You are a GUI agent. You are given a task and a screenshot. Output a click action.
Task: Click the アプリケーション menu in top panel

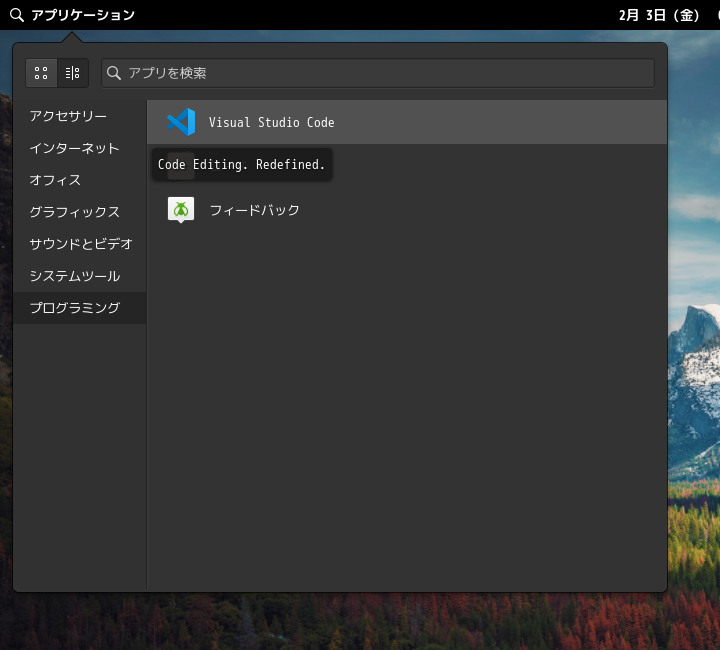click(x=72, y=15)
